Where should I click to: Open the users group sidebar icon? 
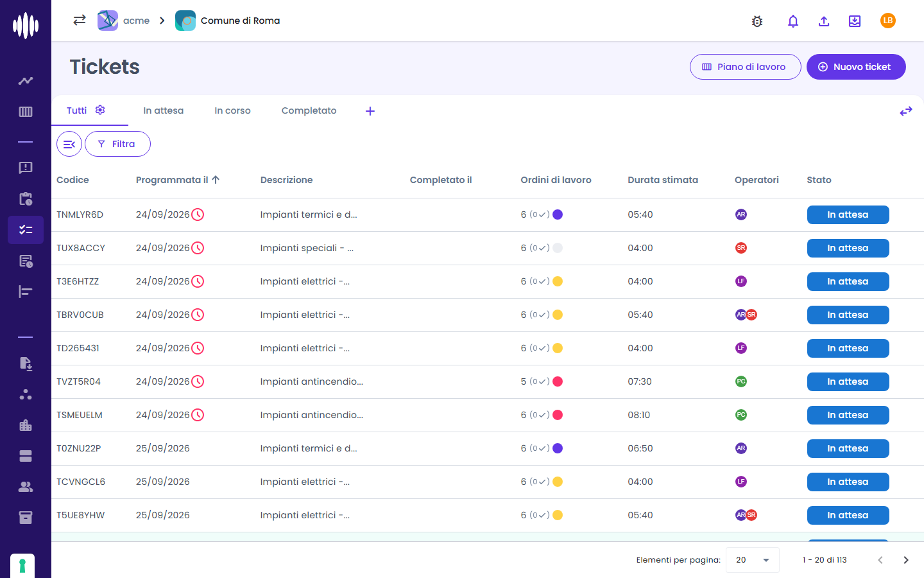pyautogui.click(x=26, y=487)
